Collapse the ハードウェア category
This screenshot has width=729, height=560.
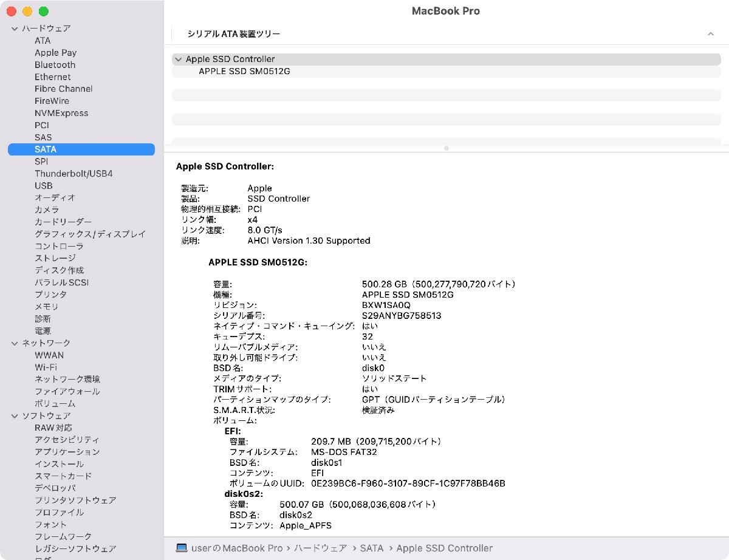(x=14, y=28)
